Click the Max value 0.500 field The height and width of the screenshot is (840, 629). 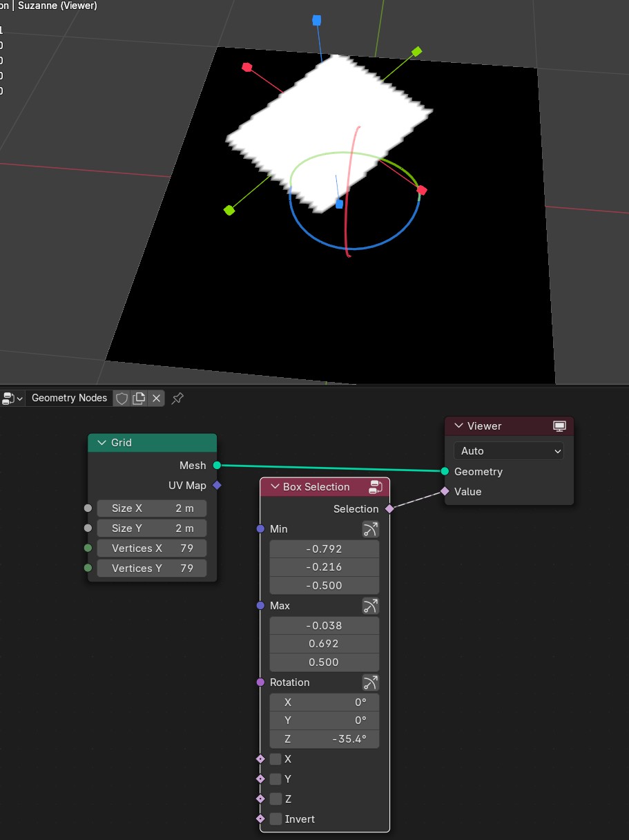point(325,662)
